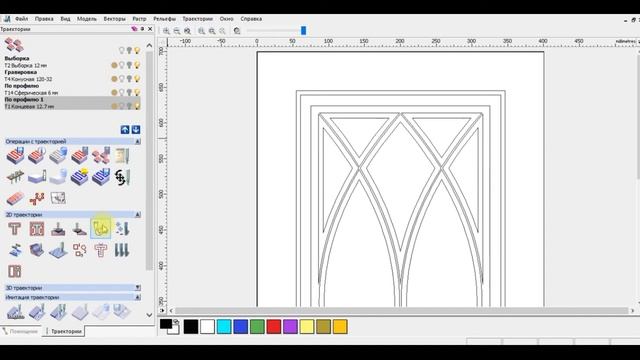Select the V-bit carving toolpath icon
Viewport: 640px width, 360px height.
tap(58, 229)
